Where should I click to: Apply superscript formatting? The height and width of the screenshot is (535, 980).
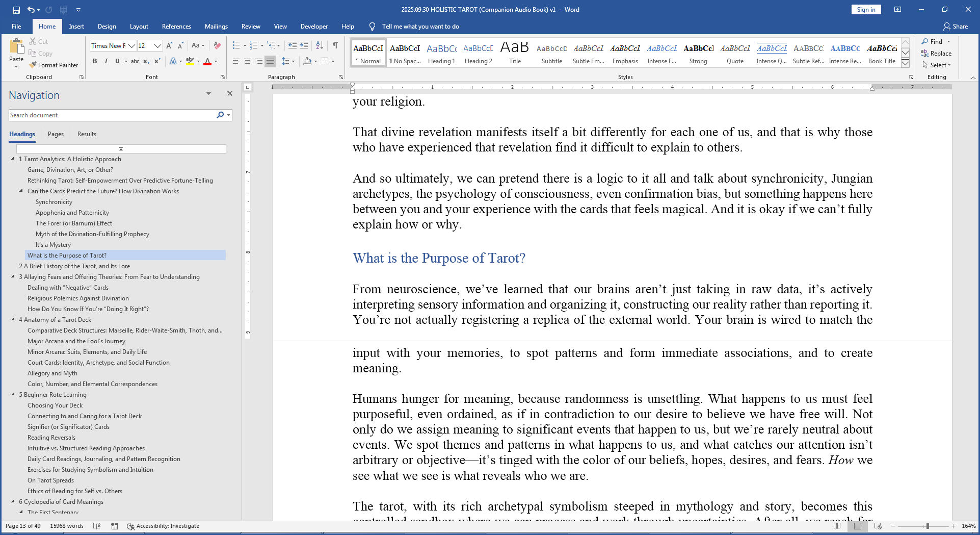157,61
